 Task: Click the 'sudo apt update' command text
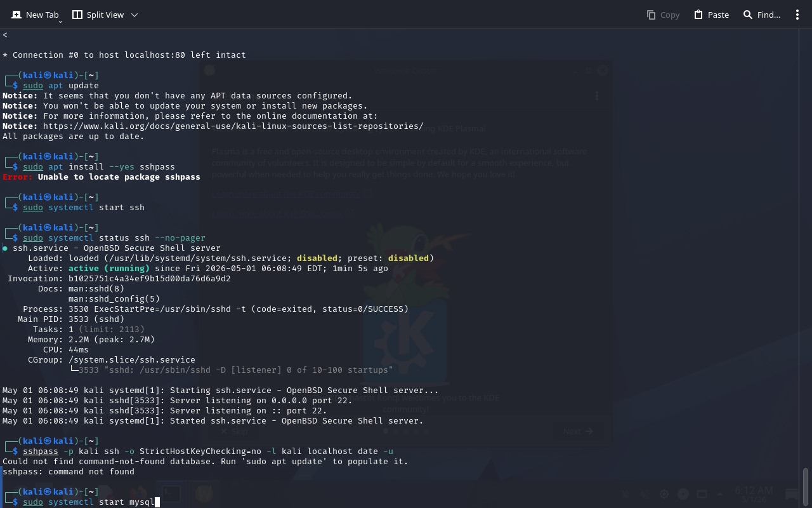tap(61, 85)
